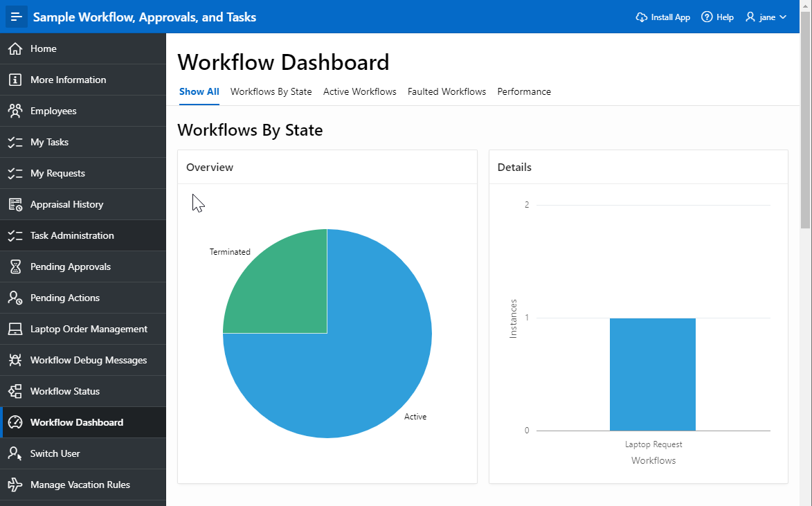Click the Employees people icon
The height and width of the screenshot is (506, 812).
[x=15, y=111]
